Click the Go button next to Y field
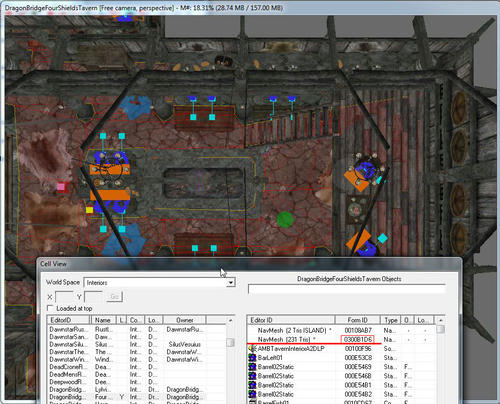This screenshot has width=500, height=404. coord(114,296)
